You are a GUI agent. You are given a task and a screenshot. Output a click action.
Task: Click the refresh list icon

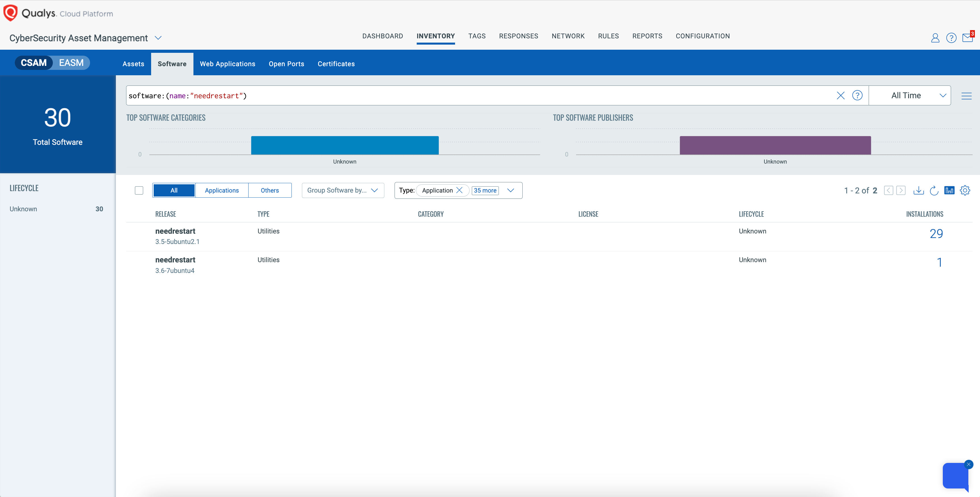[x=934, y=190]
